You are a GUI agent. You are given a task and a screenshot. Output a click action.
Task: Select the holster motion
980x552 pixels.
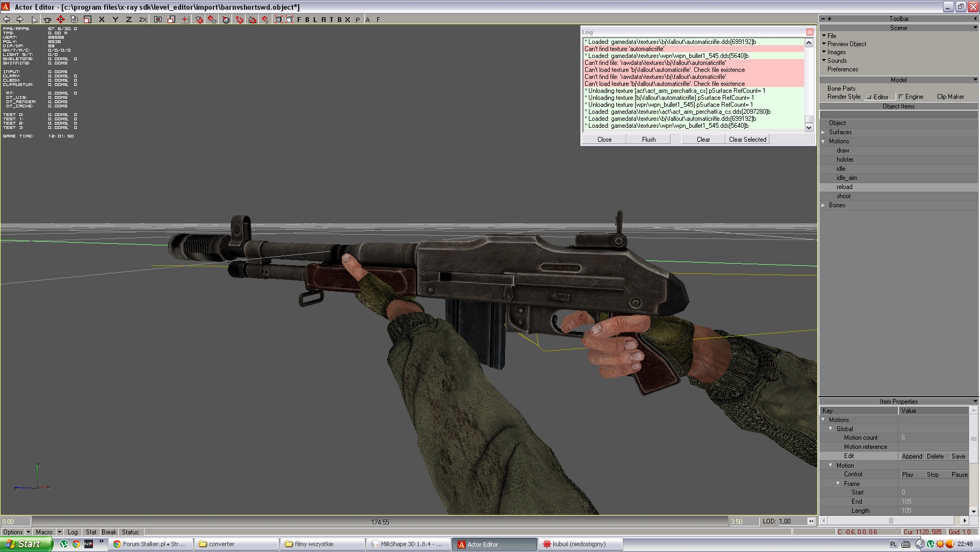tap(845, 159)
